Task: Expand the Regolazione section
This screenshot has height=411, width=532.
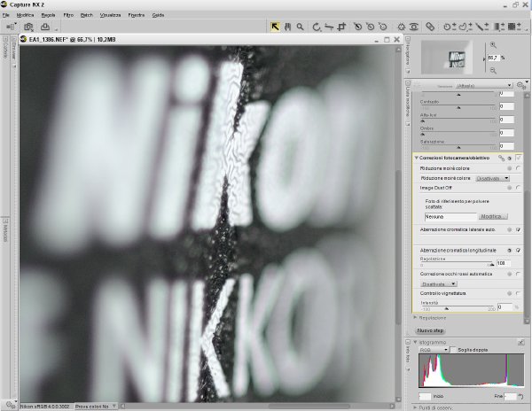Action: click(x=415, y=318)
